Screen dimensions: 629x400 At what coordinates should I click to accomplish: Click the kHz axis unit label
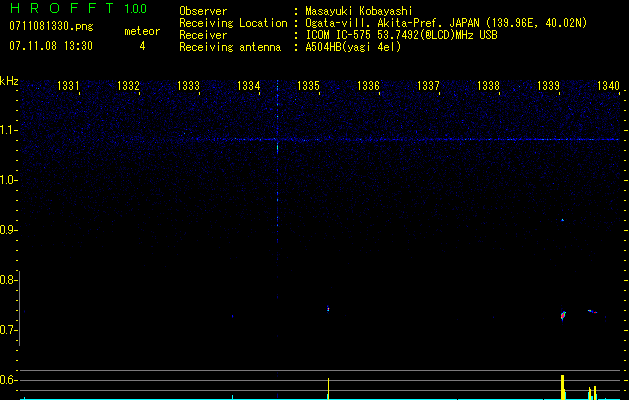coord(9,81)
